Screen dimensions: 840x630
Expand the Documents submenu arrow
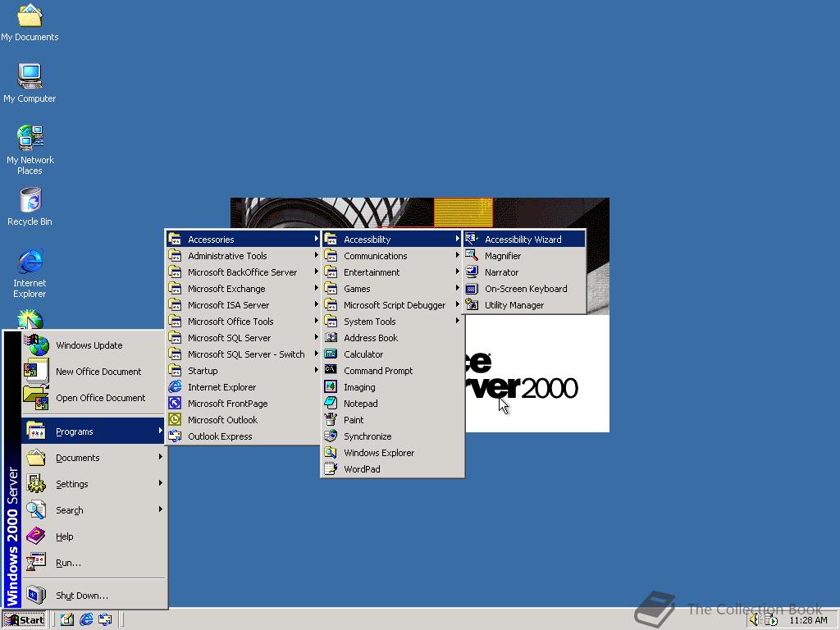160,456
